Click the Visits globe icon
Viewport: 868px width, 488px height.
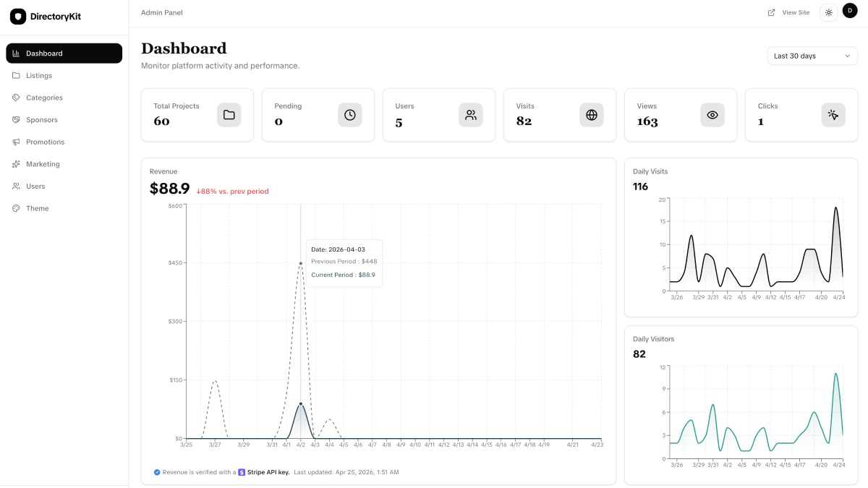coord(592,115)
